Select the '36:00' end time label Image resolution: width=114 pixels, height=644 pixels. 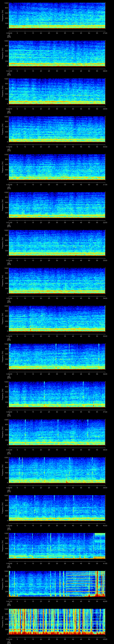point(105,374)
